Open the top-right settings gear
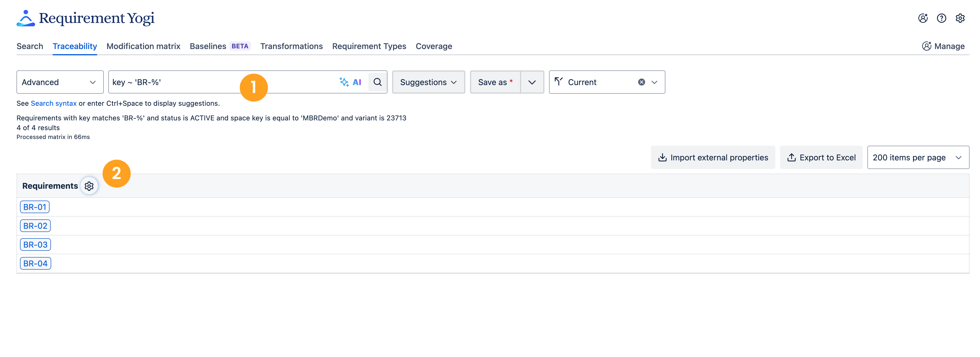The height and width of the screenshot is (357, 980). (x=960, y=18)
